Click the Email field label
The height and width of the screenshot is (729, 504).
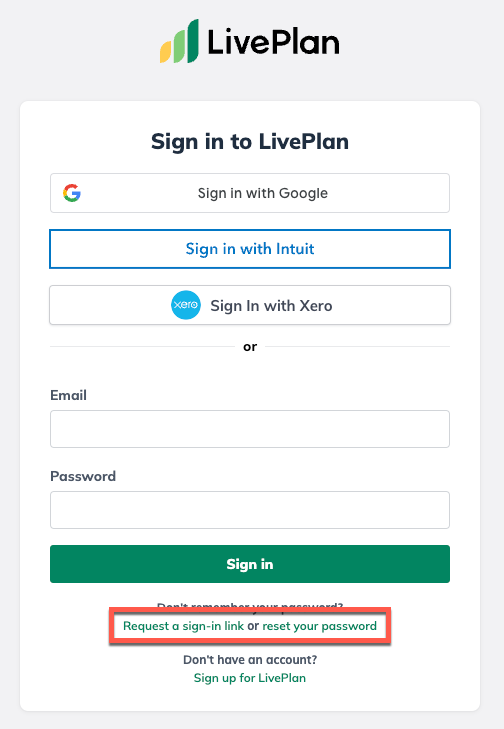[x=68, y=395]
